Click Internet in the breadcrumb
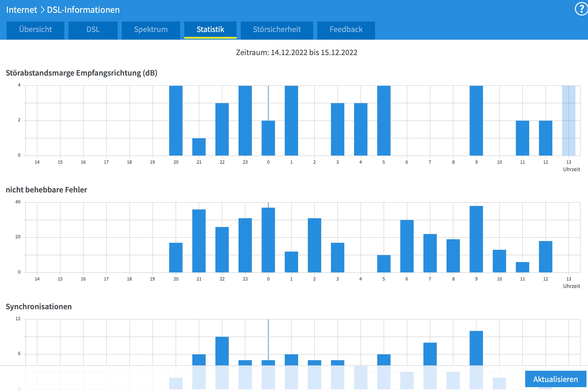Screen dimensions: 588x392 click(x=22, y=10)
